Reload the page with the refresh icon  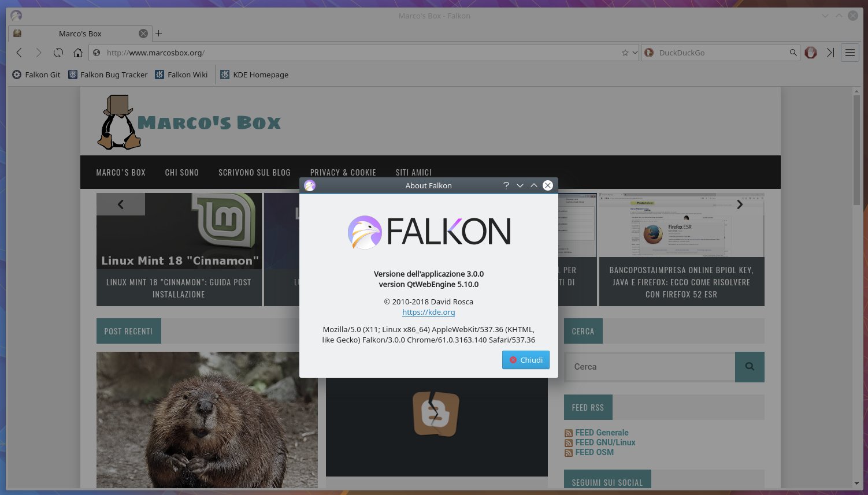point(58,53)
